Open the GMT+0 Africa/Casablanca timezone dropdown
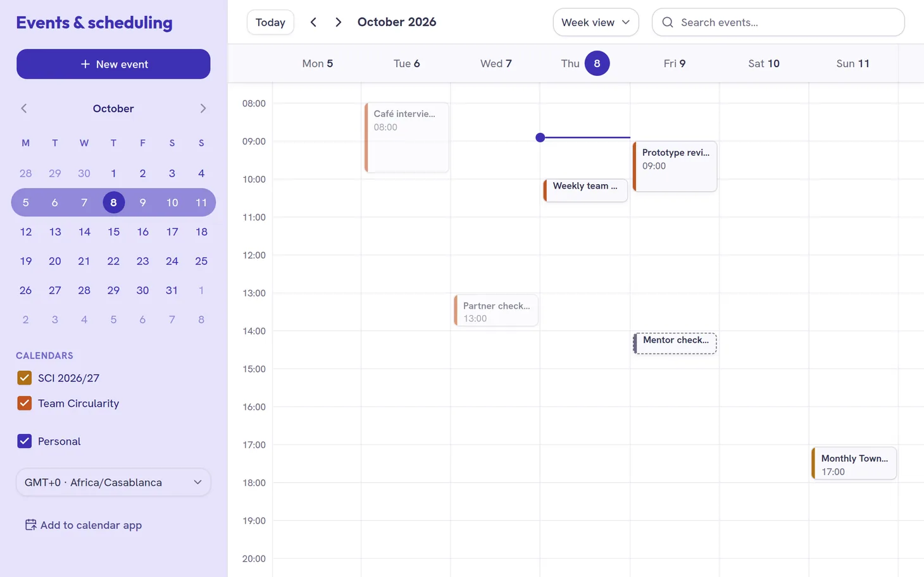924x577 pixels. pyautogui.click(x=113, y=482)
